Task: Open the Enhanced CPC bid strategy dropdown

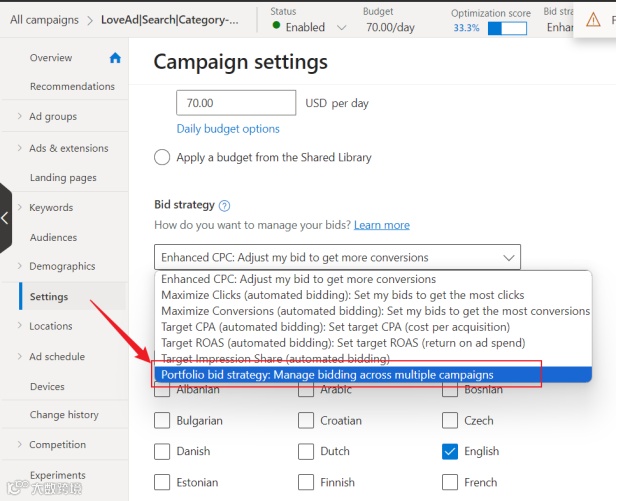Action: point(337,257)
